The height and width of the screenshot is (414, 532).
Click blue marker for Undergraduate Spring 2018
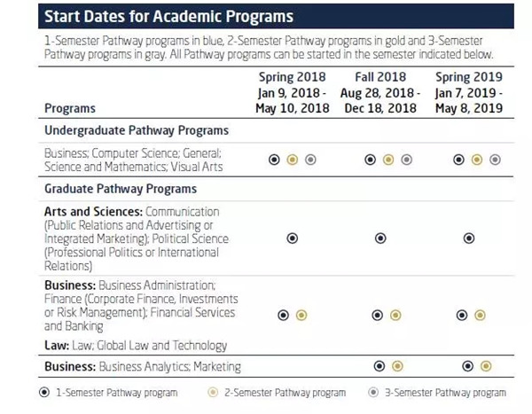tap(274, 160)
